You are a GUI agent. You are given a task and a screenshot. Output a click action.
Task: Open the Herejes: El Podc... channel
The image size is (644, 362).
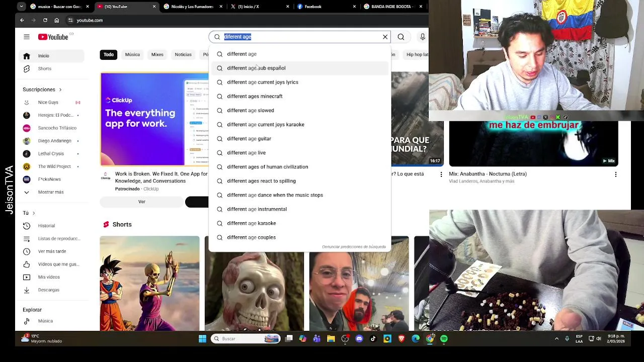[50, 115]
